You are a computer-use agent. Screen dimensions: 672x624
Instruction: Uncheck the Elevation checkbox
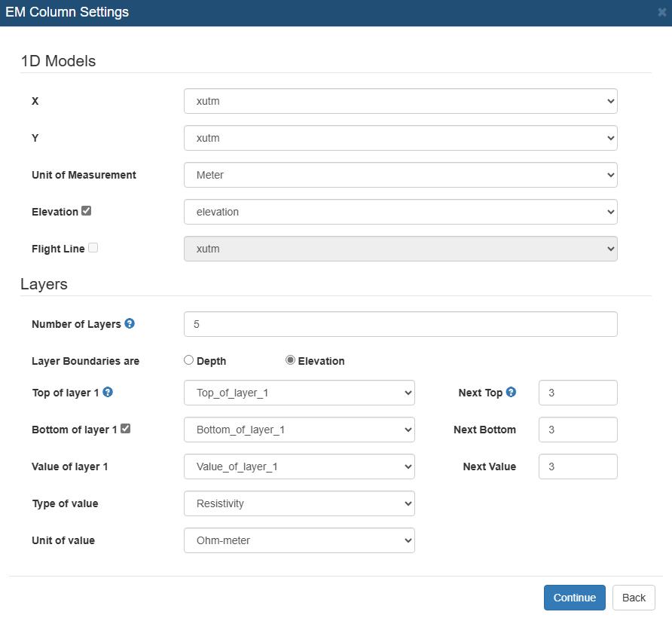tap(86, 211)
